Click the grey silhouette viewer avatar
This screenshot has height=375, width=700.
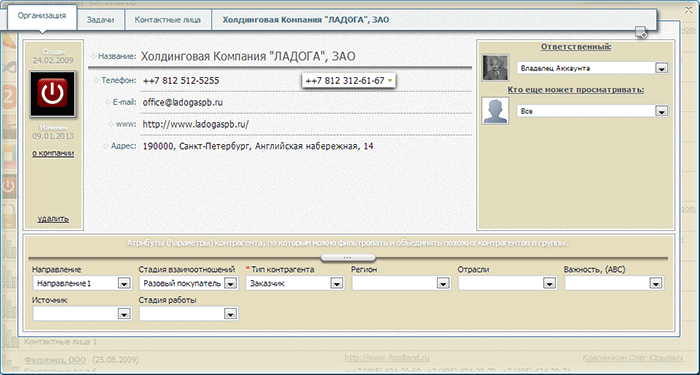point(496,110)
